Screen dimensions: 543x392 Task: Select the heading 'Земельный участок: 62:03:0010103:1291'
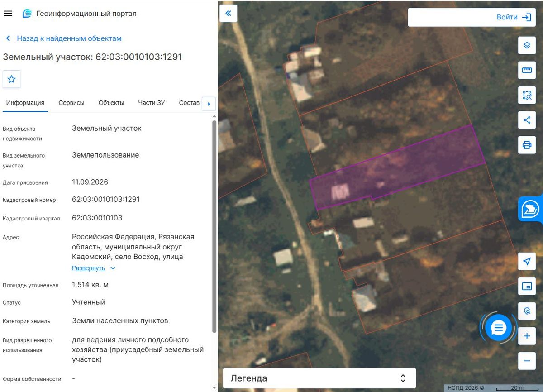(93, 57)
